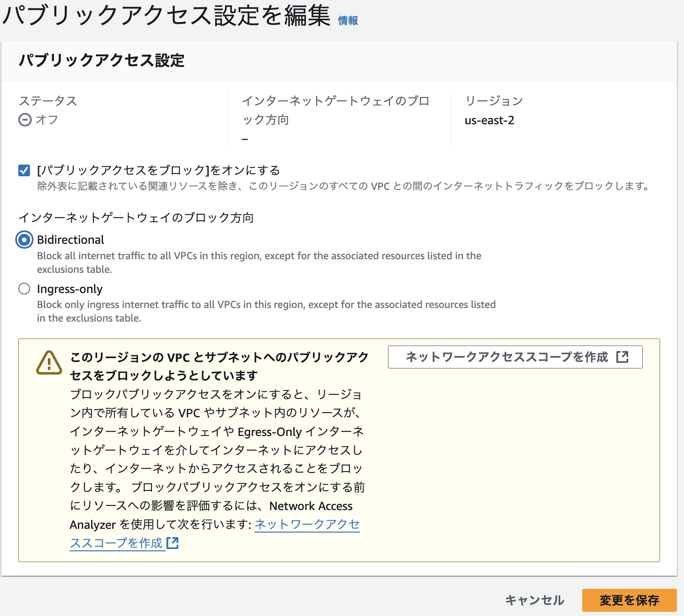Image resolution: width=684 pixels, height=616 pixels.
Task: Click the external-link icon beside the inline scope link
Action: 172,543
